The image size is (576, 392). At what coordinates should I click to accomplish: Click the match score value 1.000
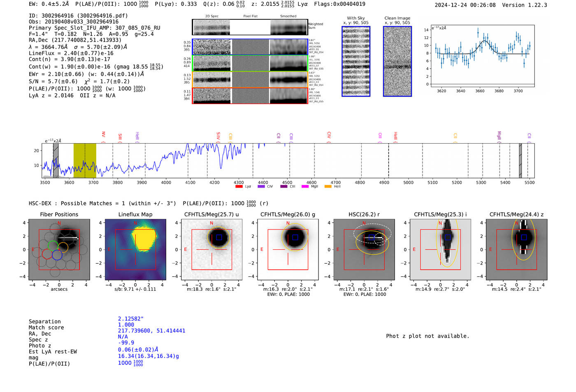pyautogui.click(x=126, y=325)
